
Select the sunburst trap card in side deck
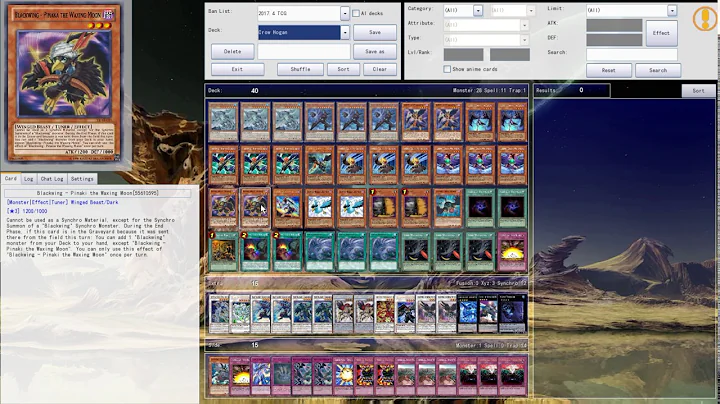(x=240, y=376)
